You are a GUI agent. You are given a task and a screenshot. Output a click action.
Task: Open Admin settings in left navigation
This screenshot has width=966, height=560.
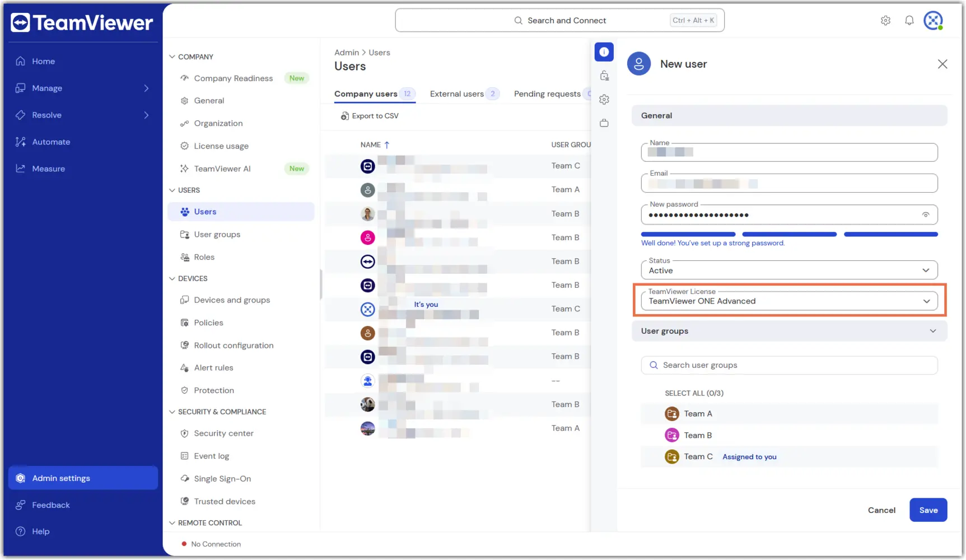pyautogui.click(x=83, y=478)
